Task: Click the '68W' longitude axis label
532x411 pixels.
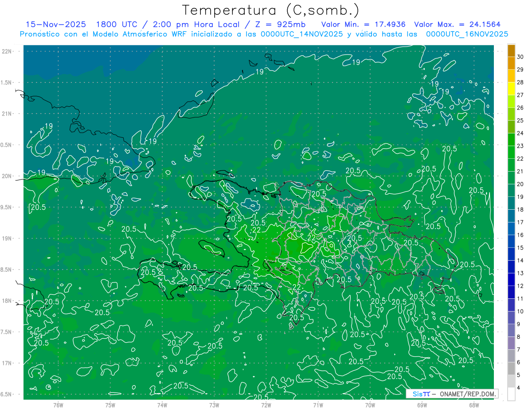Action: (473, 405)
